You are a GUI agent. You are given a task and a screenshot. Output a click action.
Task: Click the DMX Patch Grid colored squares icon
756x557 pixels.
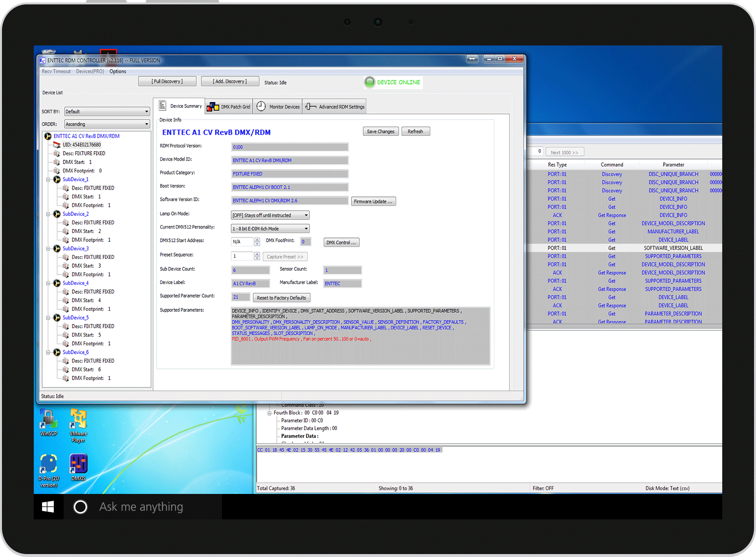click(x=213, y=107)
